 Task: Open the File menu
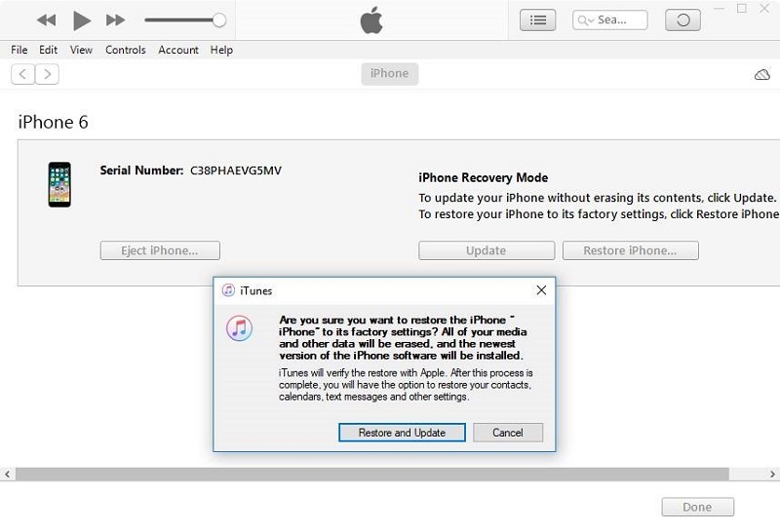pyautogui.click(x=19, y=50)
